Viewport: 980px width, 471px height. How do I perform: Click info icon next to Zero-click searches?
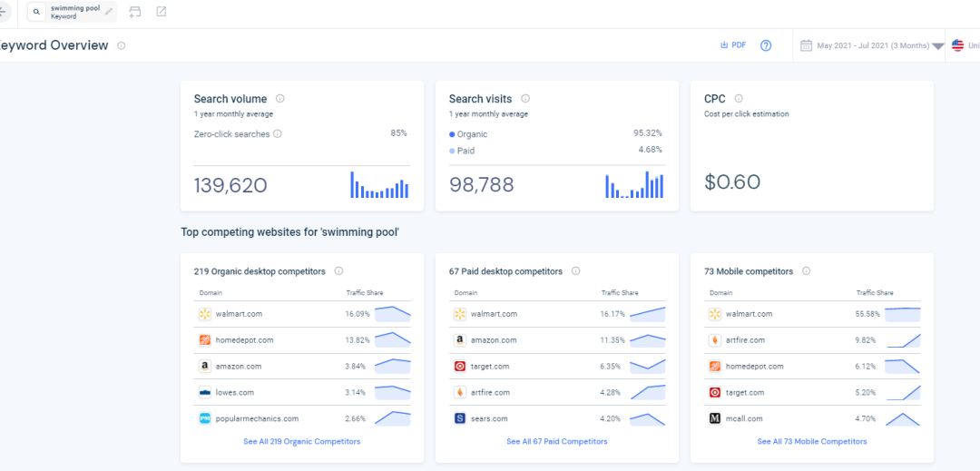(278, 133)
